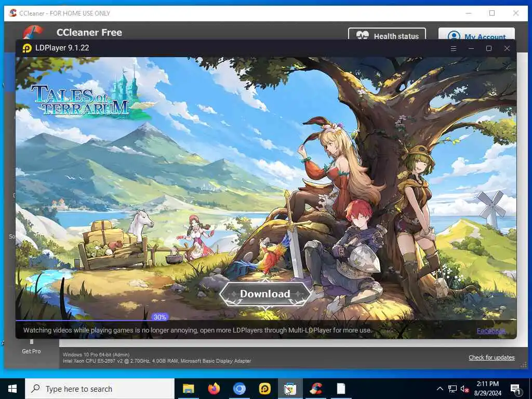Click Check for updates in CCleaner

tap(491, 357)
